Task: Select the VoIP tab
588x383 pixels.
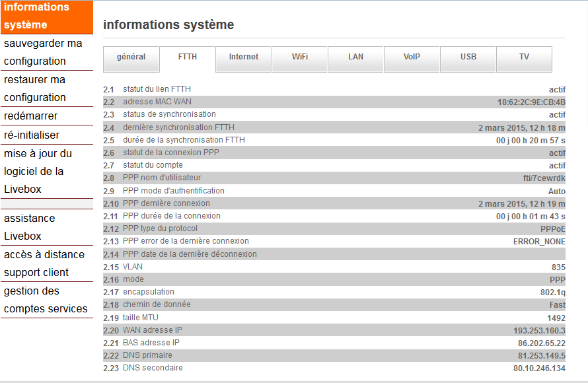Action: pos(412,57)
